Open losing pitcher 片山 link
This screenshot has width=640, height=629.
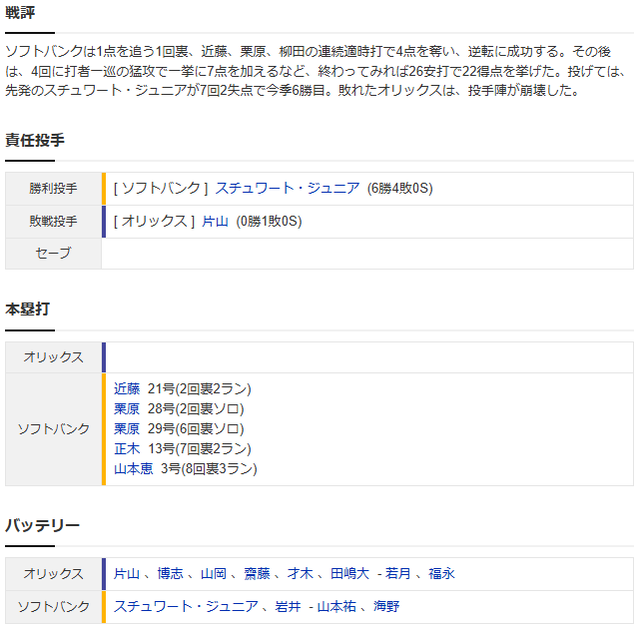click(215, 221)
